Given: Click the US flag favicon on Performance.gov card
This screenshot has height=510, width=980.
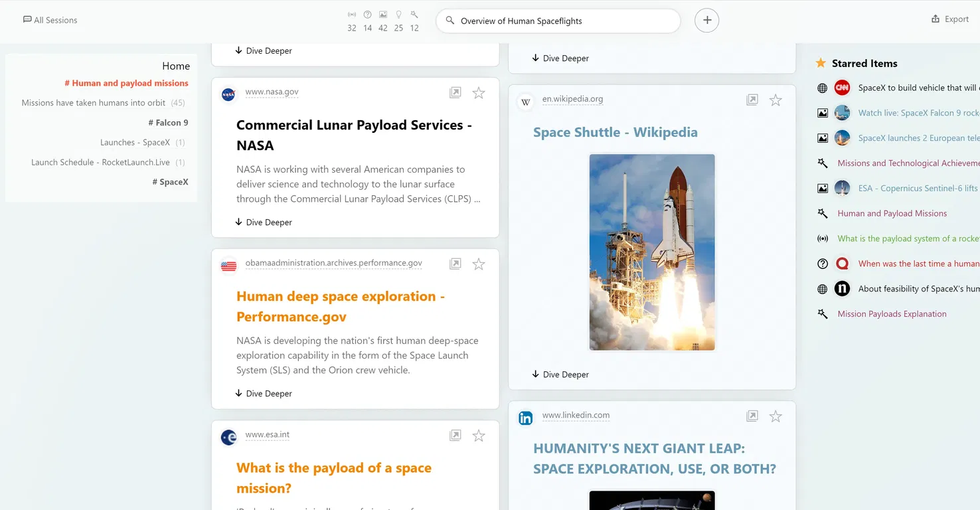Looking at the screenshot, I should (228, 266).
